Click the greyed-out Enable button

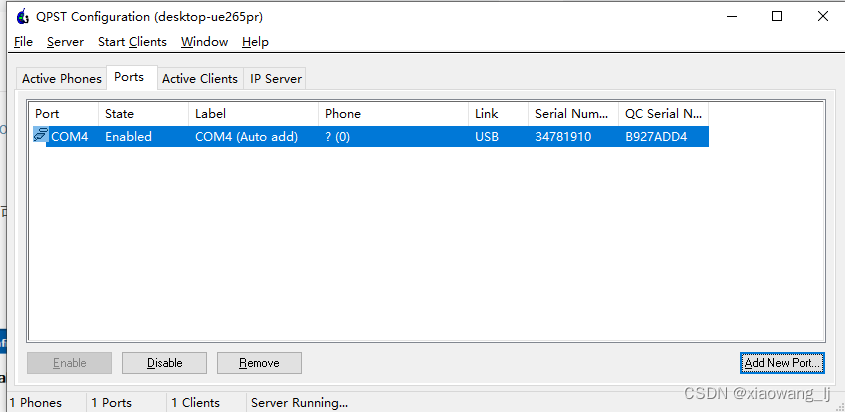point(70,363)
